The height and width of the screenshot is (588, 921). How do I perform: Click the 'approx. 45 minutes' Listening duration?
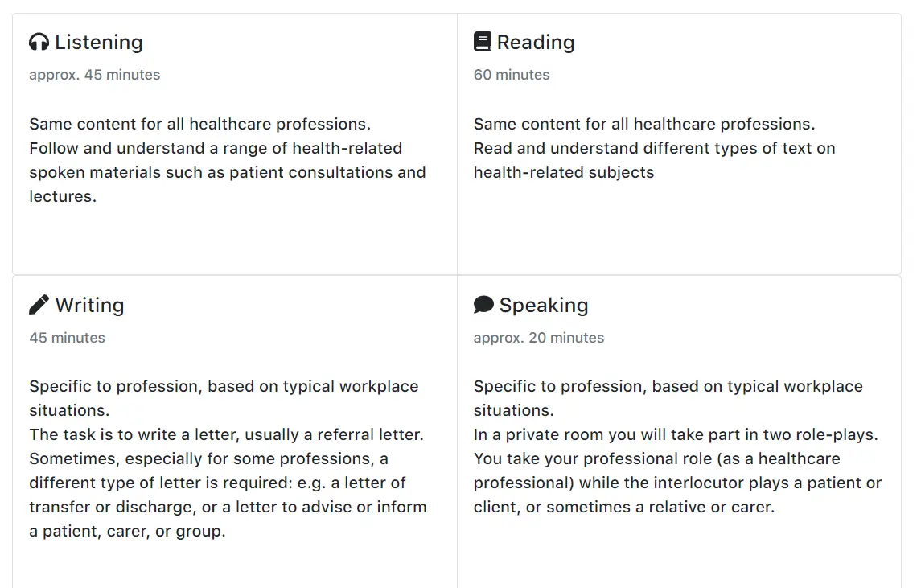tap(95, 75)
